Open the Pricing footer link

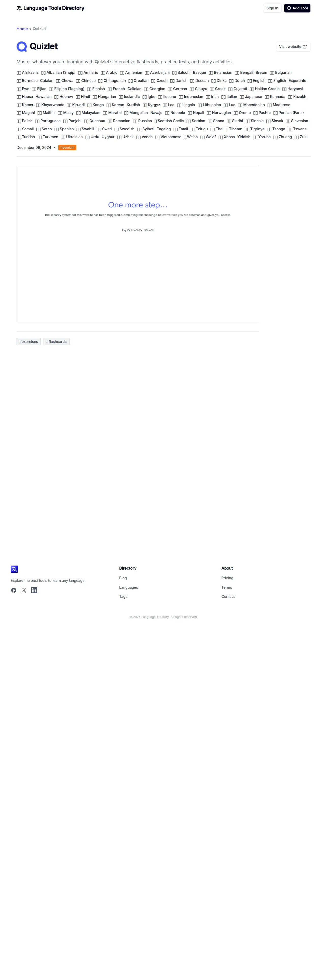coord(227,578)
